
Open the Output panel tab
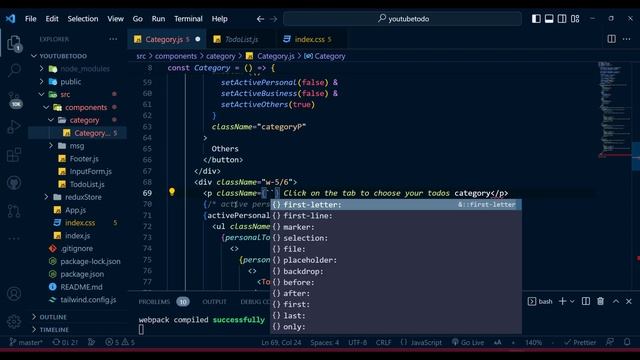click(x=214, y=302)
